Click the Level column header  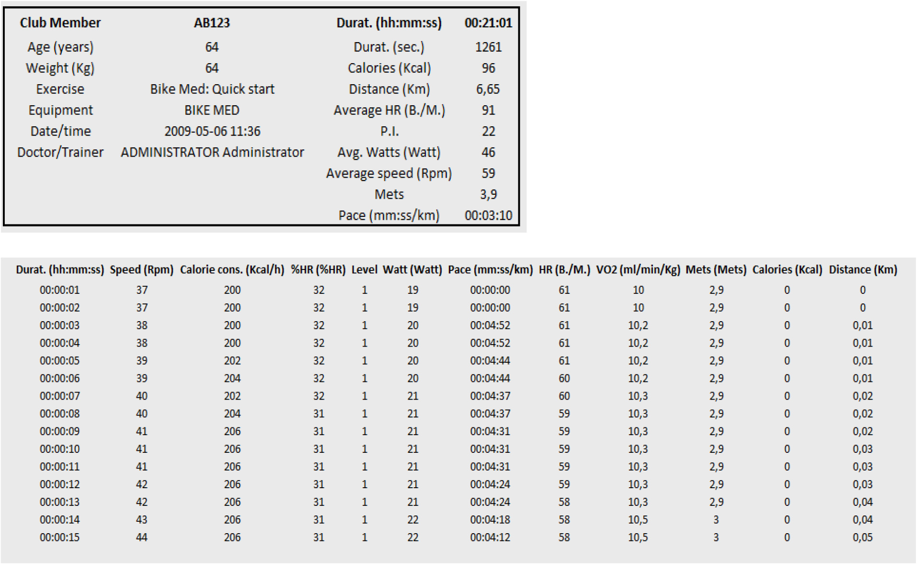coord(365,270)
